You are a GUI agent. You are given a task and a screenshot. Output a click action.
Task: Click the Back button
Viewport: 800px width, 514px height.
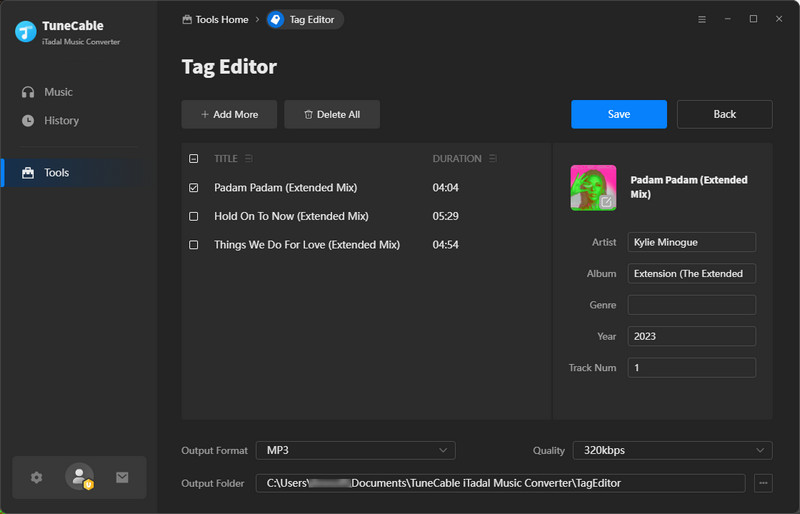pos(724,114)
